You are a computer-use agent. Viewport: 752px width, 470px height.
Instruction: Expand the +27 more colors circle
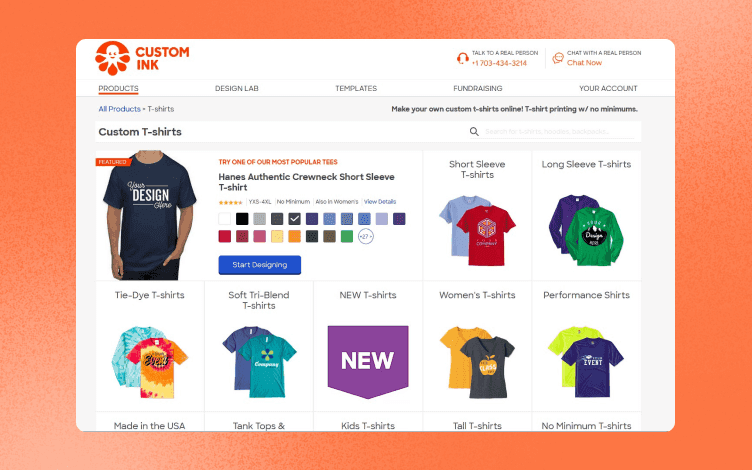[365, 236]
